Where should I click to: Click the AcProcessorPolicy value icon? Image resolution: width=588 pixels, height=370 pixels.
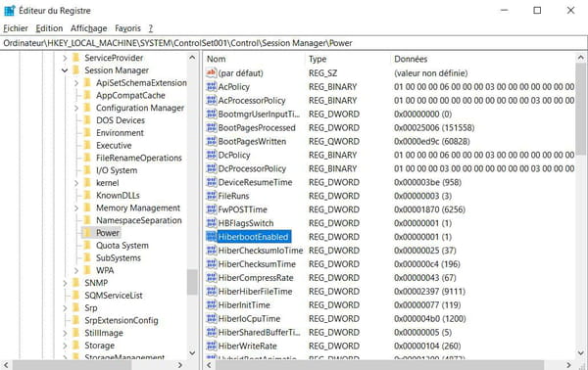(212, 101)
